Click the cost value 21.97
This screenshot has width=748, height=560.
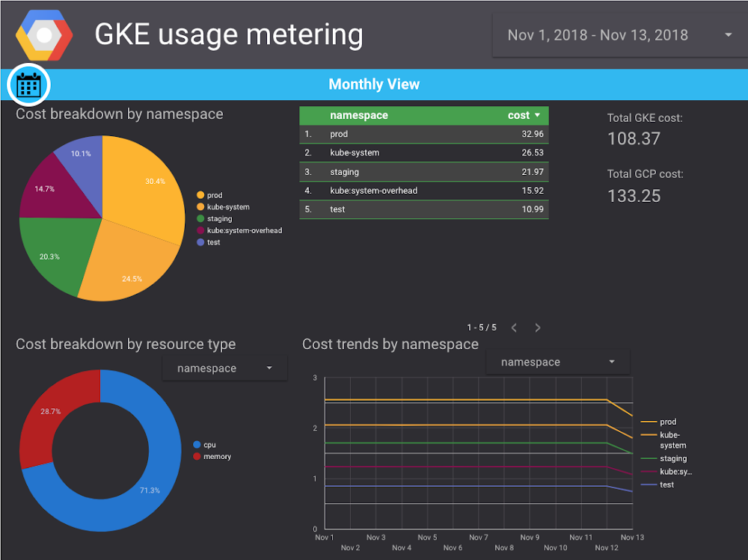tap(533, 172)
